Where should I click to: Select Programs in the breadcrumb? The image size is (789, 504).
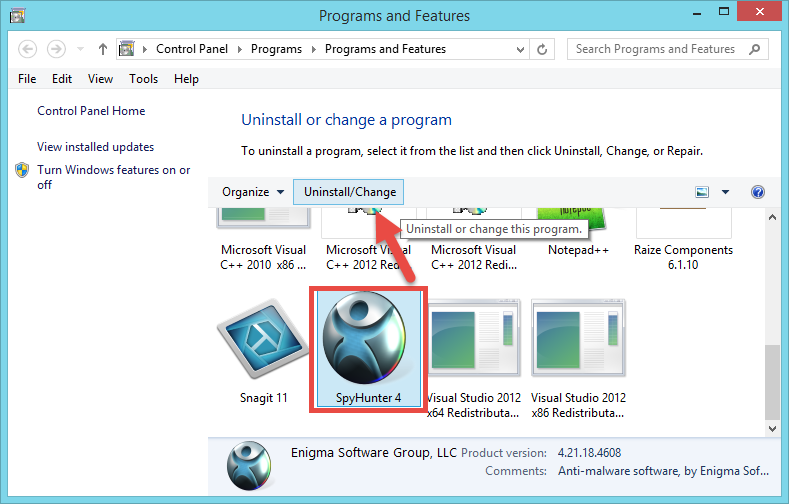coord(276,49)
